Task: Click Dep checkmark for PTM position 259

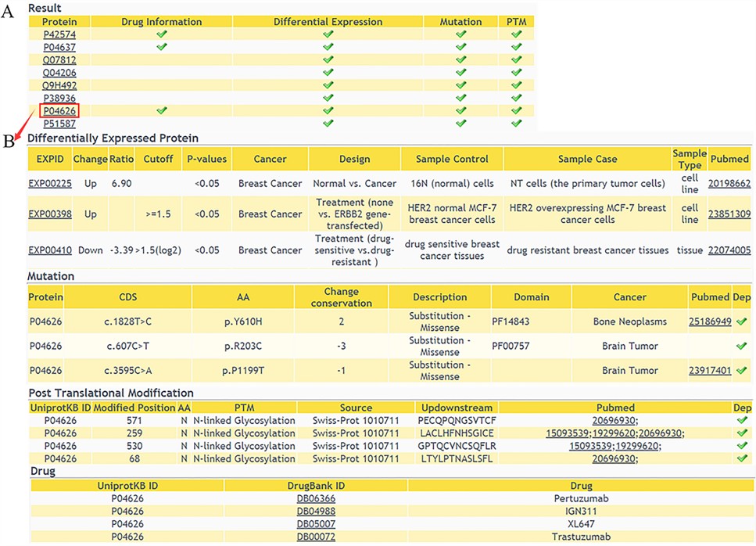Action: (x=742, y=433)
